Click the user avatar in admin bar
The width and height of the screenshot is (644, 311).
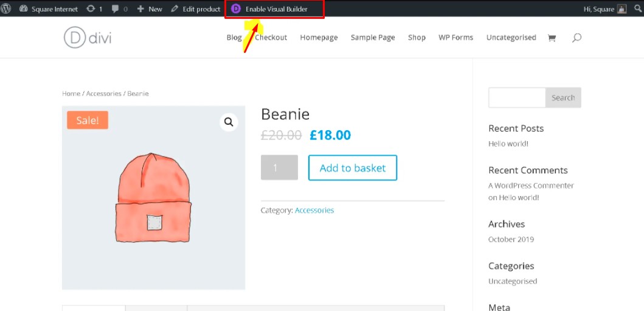pyautogui.click(x=621, y=9)
